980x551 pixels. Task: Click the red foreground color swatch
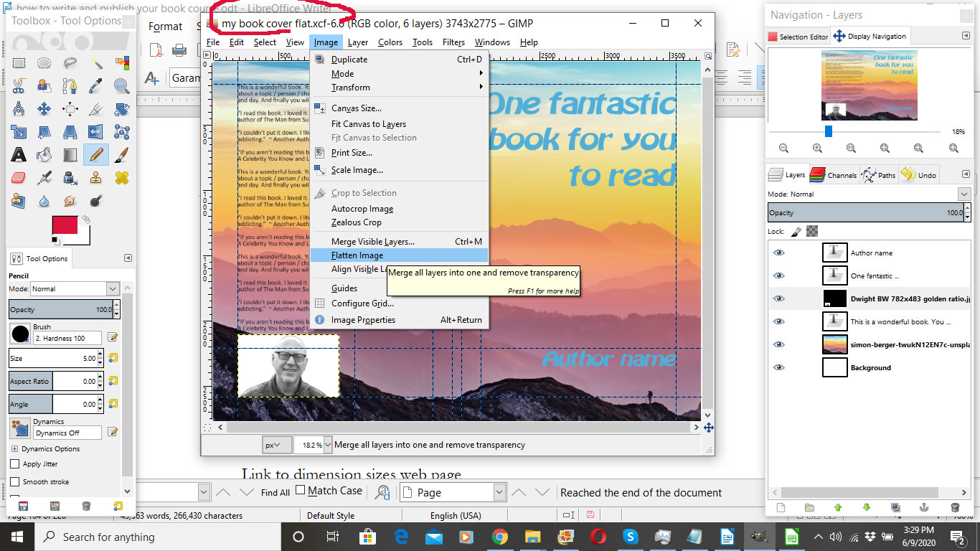65,225
